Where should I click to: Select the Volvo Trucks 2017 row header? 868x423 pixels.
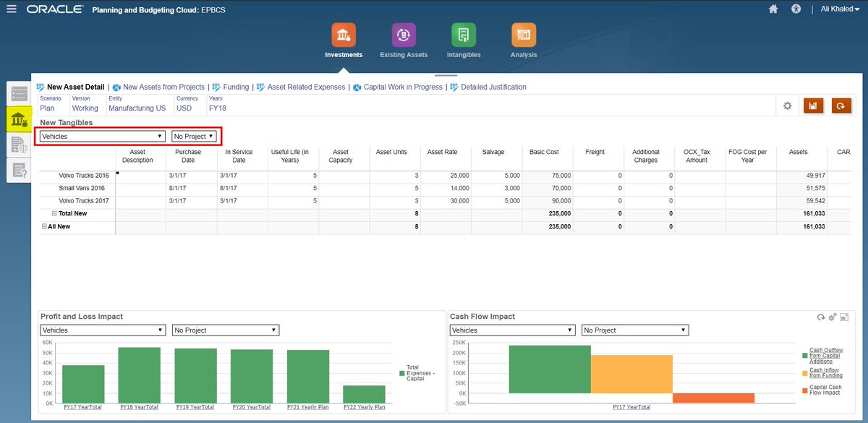coord(77,200)
